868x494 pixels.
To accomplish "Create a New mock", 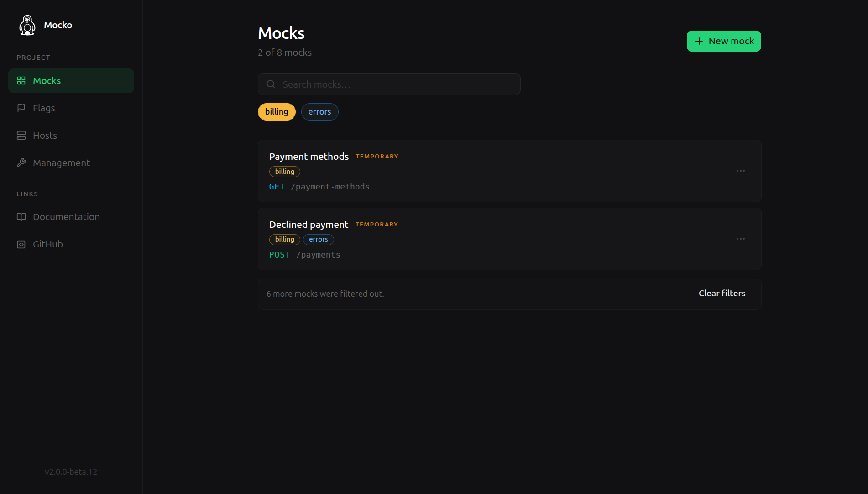I will (x=724, y=41).
